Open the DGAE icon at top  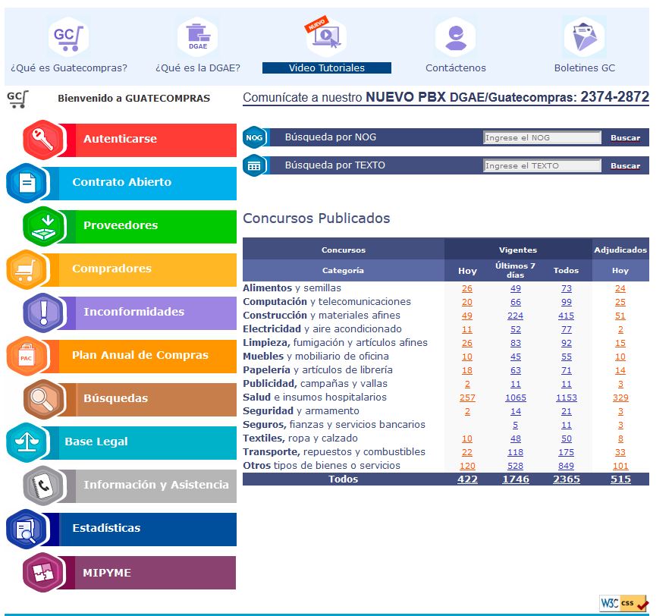(x=197, y=36)
